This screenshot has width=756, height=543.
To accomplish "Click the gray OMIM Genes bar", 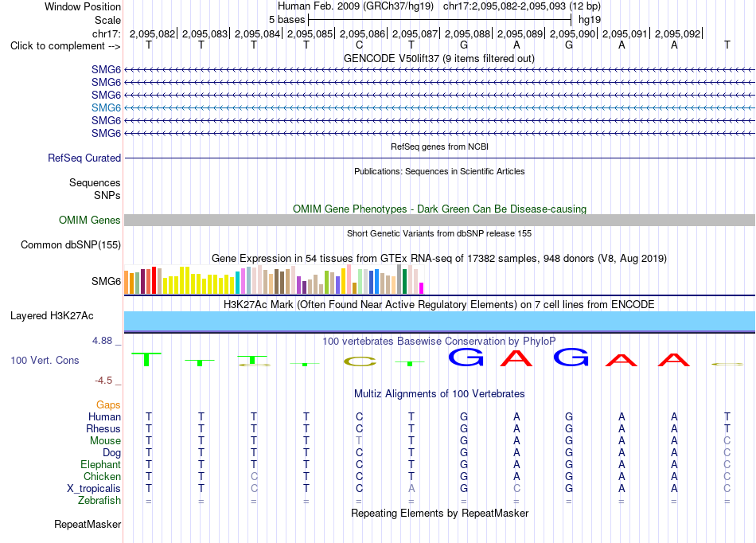I will pyautogui.click(x=440, y=220).
